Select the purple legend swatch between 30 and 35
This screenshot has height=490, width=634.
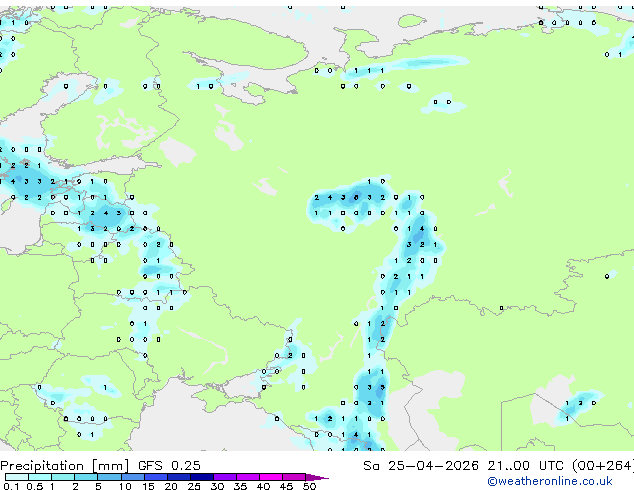click(x=225, y=477)
